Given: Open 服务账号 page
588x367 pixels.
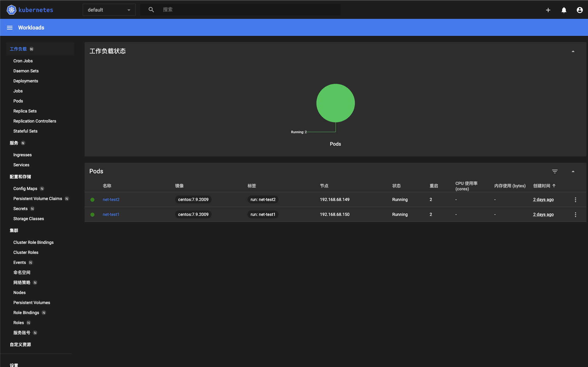Looking at the screenshot, I should click(x=22, y=333).
